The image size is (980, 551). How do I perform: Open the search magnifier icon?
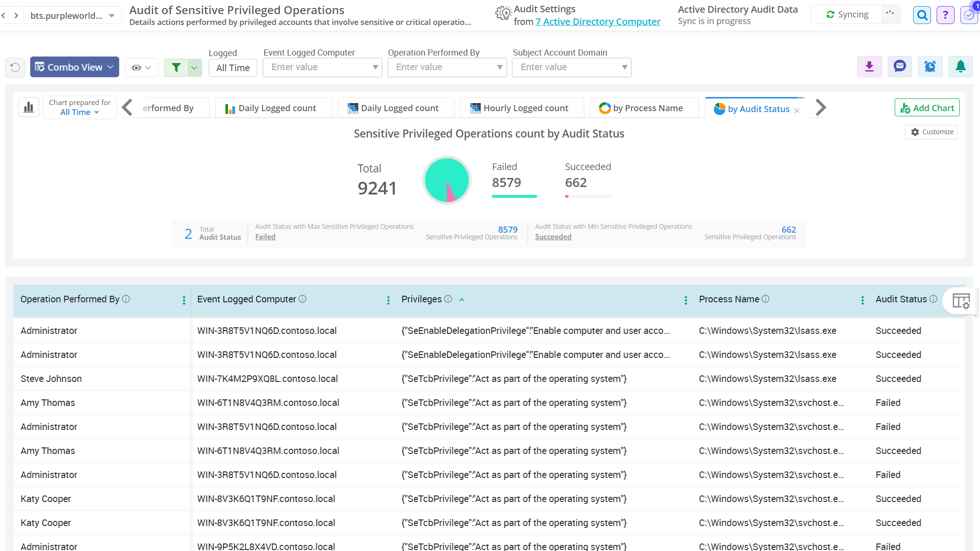click(922, 15)
